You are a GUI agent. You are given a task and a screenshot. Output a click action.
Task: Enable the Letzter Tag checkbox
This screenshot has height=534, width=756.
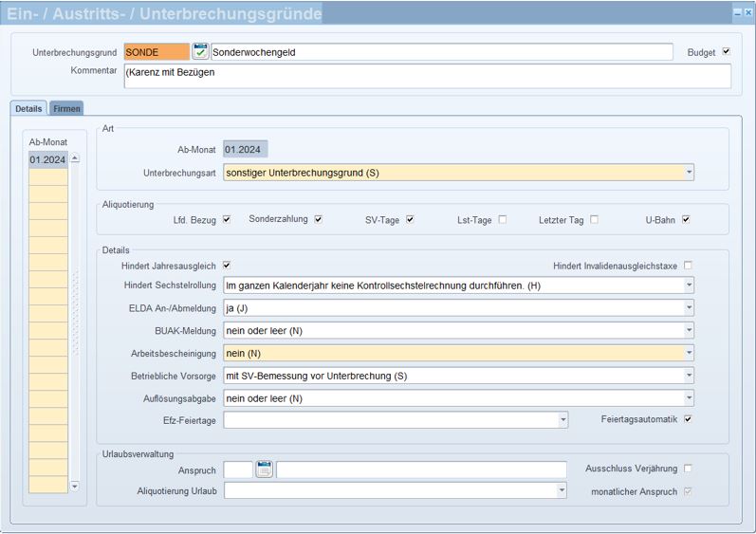(594, 220)
